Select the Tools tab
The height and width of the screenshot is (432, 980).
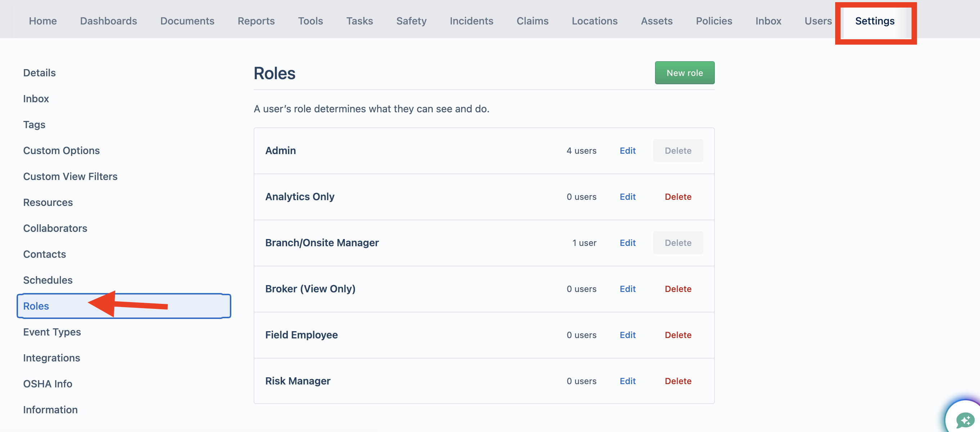(311, 21)
